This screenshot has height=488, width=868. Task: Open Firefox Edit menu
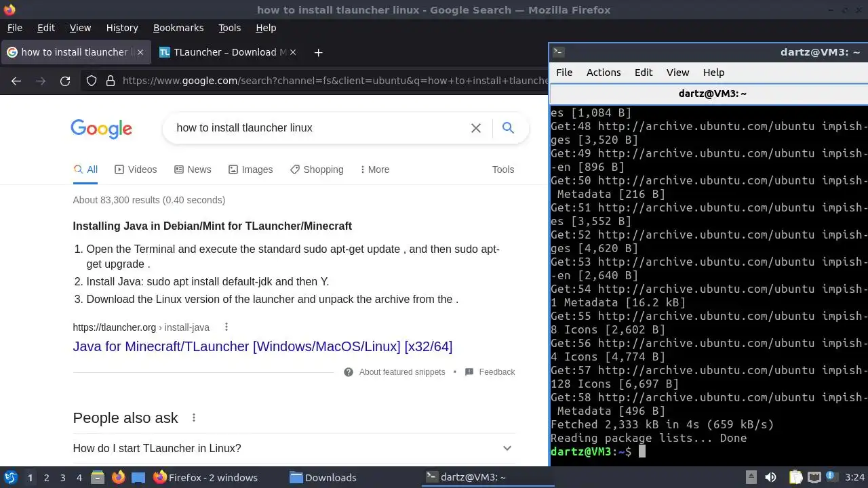coord(46,28)
